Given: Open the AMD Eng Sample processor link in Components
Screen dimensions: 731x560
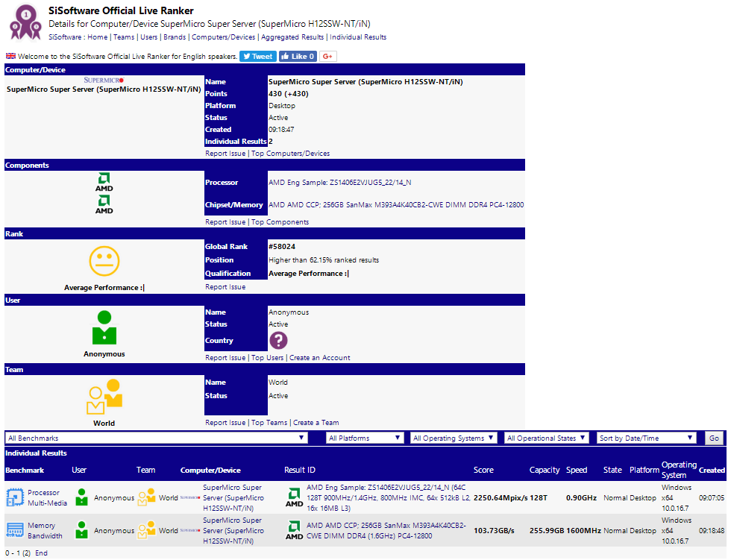Looking at the screenshot, I should (x=340, y=182).
